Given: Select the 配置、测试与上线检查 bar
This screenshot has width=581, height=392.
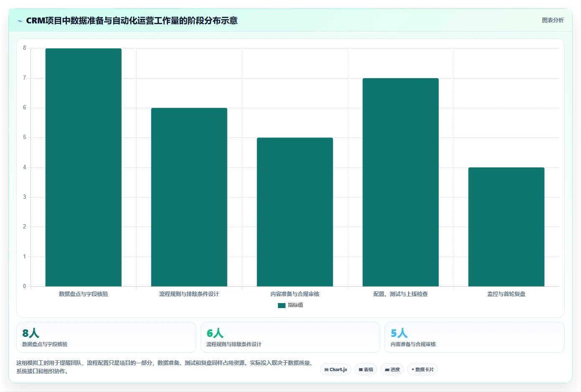Looking at the screenshot, I should [x=401, y=182].
